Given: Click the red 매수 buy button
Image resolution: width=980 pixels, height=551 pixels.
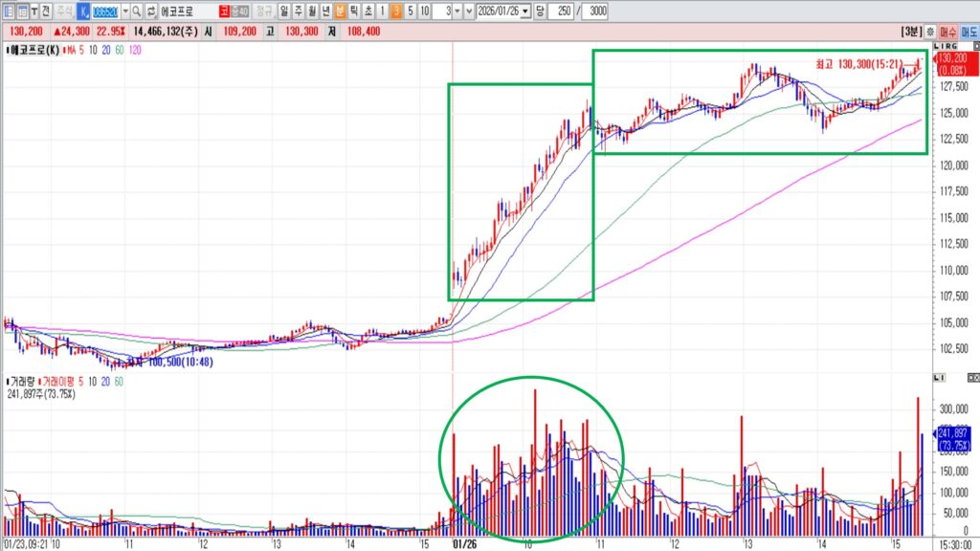Looking at the screenshot, I should tap(948, 32).
